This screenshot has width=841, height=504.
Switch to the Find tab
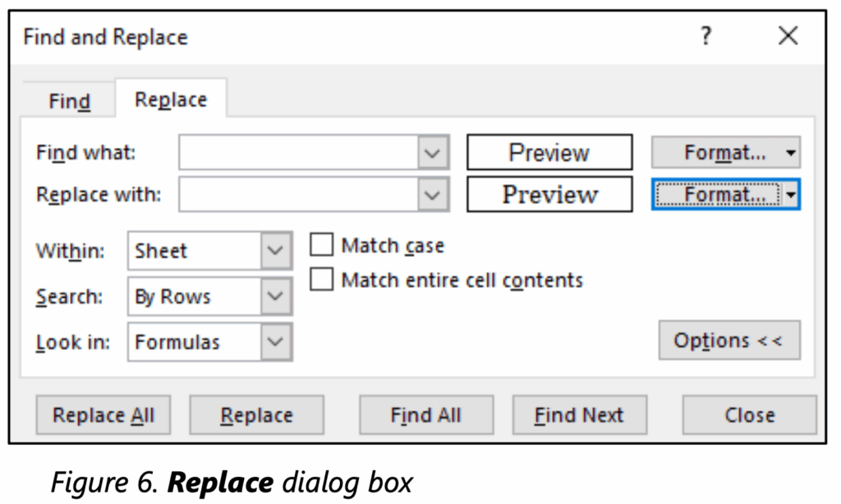coord(69,102)
